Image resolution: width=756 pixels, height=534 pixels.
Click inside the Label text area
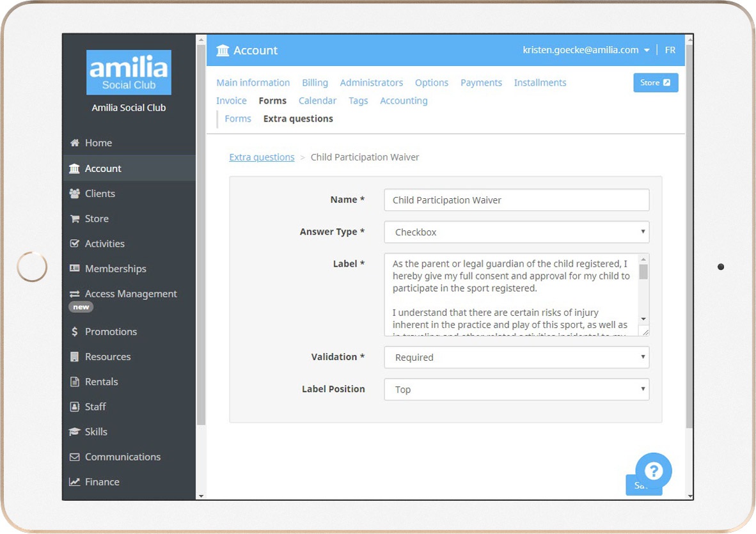[x=511, y=294]
